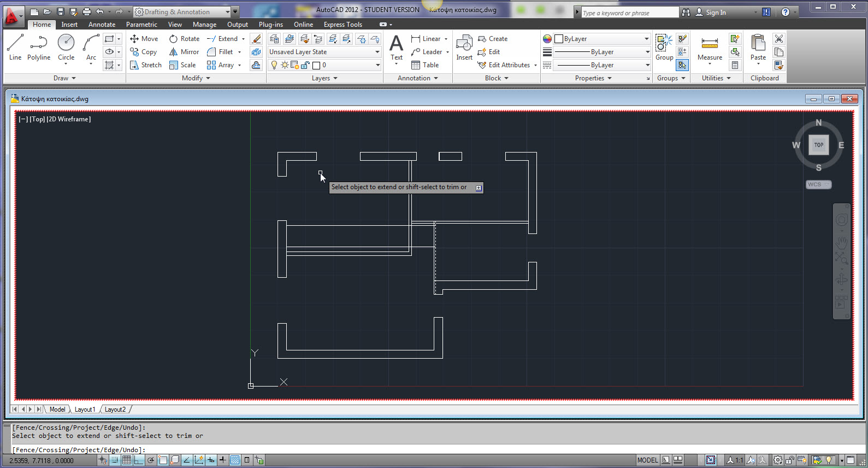Expand the Fillet tool dropdown arrow

click(239, 52)
